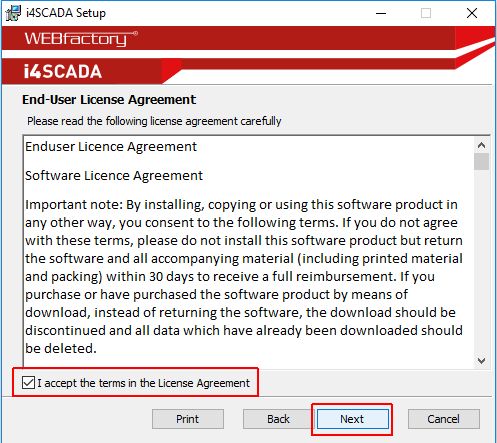Click the i4SCADA product logo text
Image resolution: width=497 pixels, height=443 pixels.
(63, 71)
